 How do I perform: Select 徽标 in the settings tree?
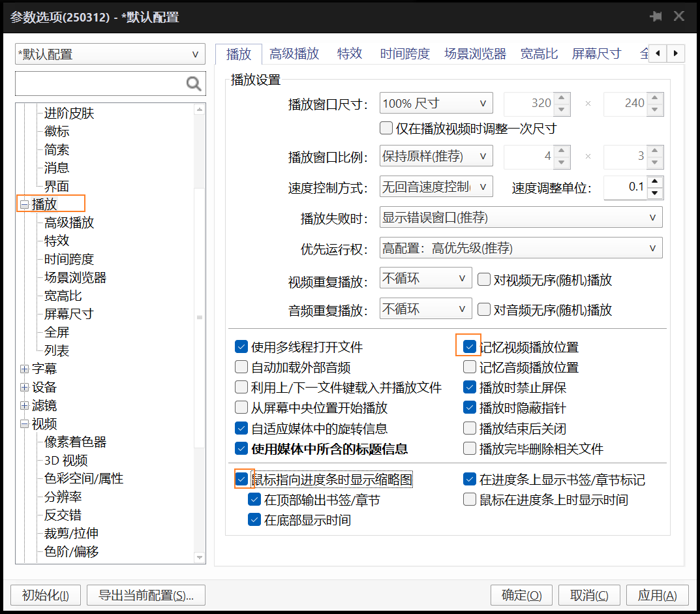coord(57,131)
